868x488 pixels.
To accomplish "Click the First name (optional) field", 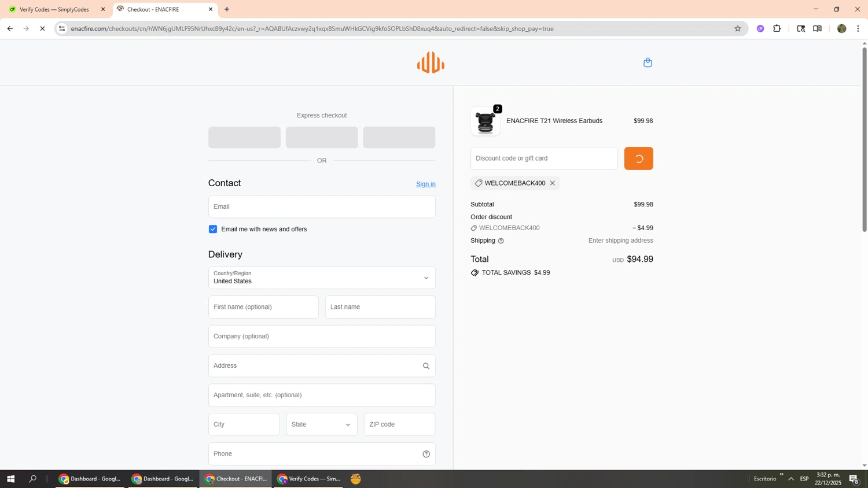I will point(263,307).
